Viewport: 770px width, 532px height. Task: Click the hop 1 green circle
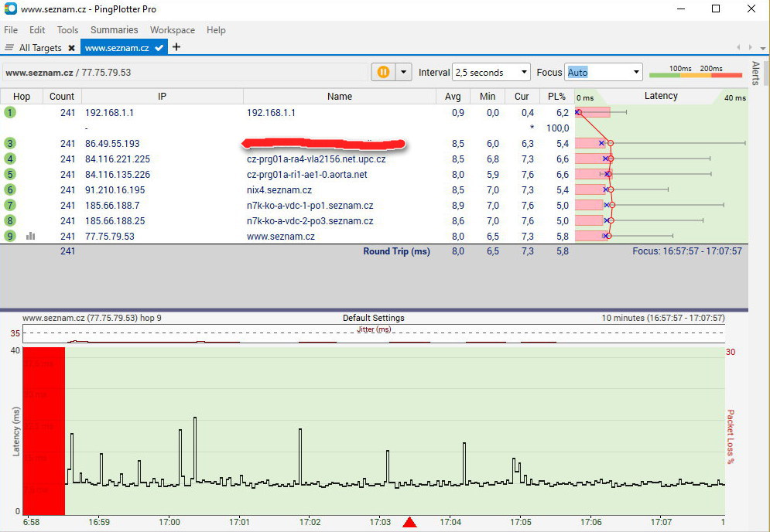tap(10, 112)
